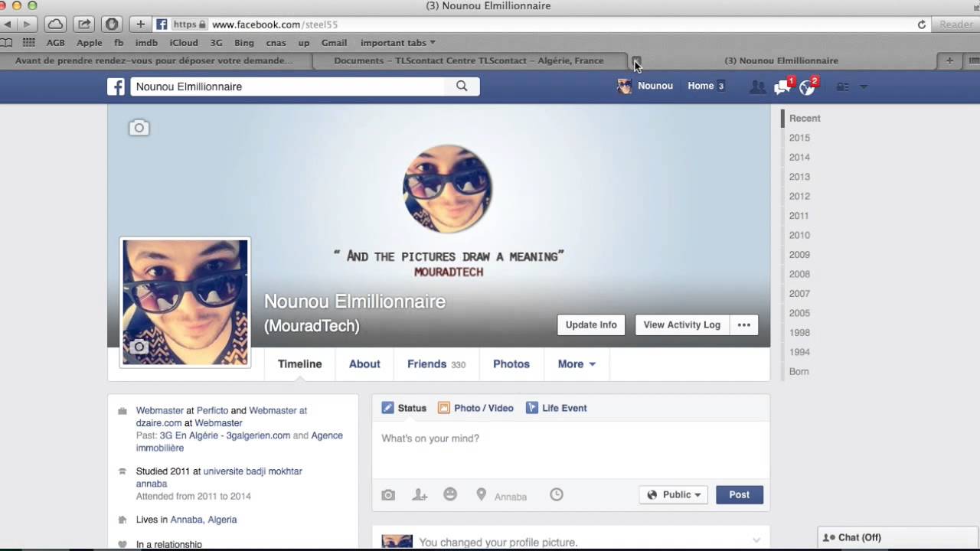Reload the page with refresh icon
980x551 pixels.
[922, 24]
